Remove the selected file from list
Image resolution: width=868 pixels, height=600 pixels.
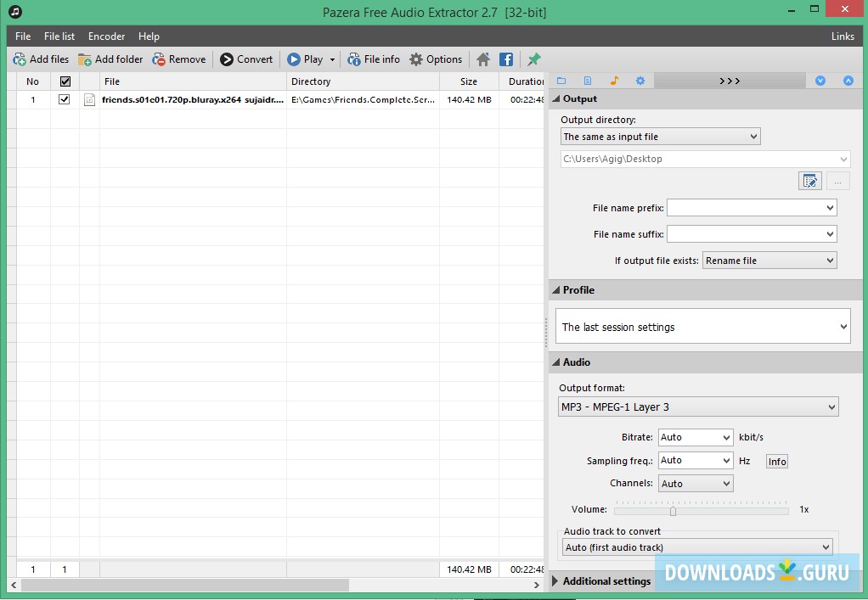179,59
